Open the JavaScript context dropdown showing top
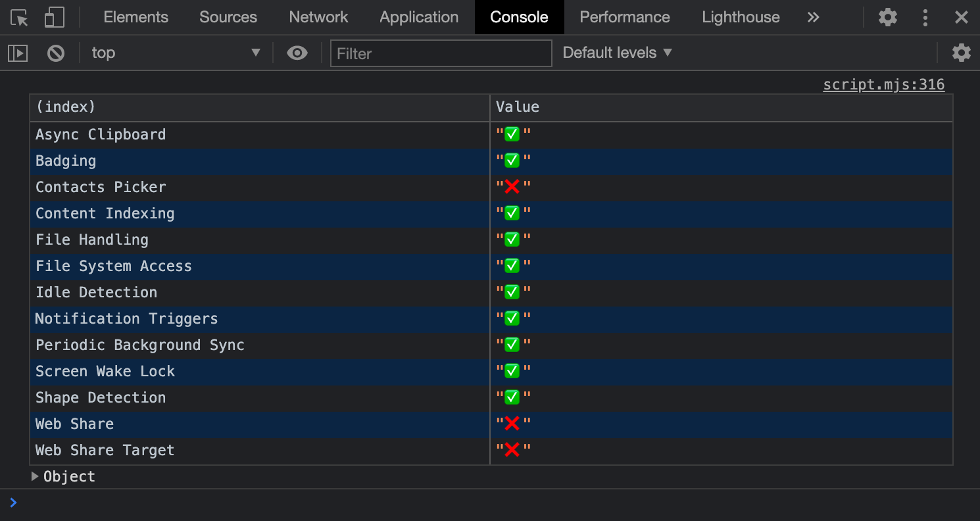 tap(174, 53)
